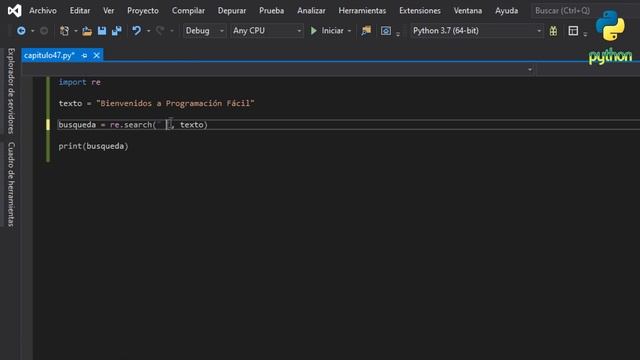
Task: Click the camera snapshot toolbar icon
Action: 386,31
